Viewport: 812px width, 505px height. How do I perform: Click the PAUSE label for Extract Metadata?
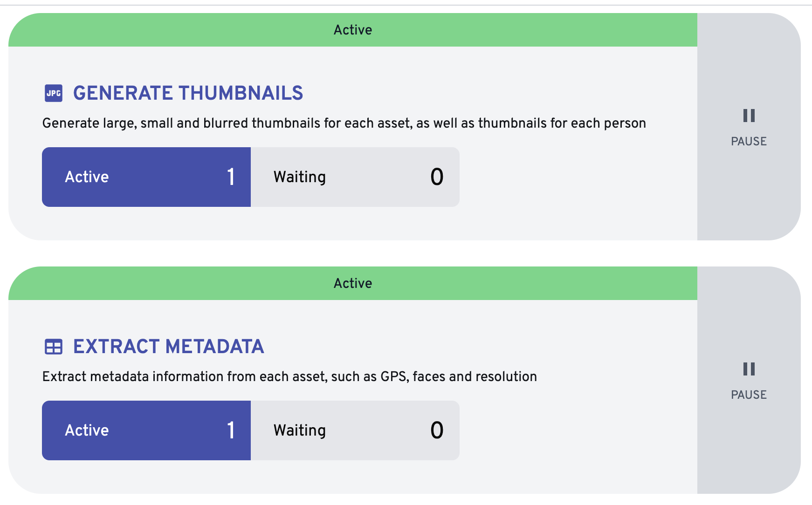pos(749,395)
